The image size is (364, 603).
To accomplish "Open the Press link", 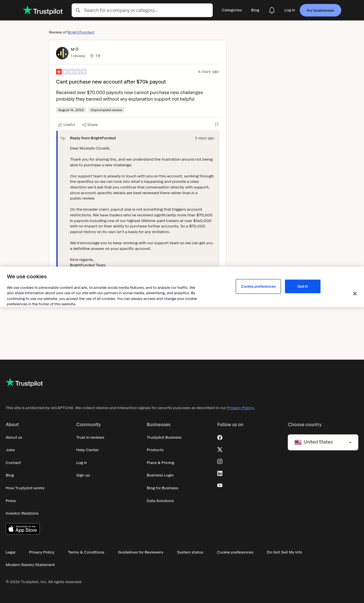I will pos(11,501).
